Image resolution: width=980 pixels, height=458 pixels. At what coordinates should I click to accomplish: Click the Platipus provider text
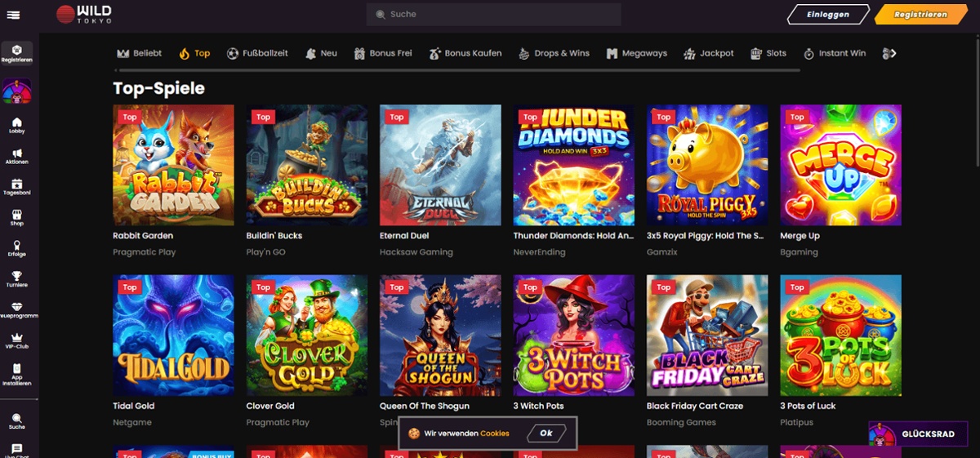tap(797, 423)
